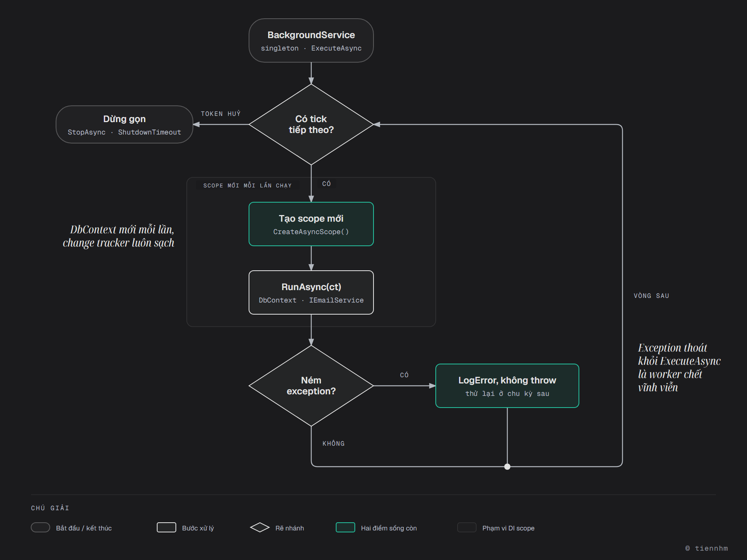Click the 'Phạm vi DI scope' legend text
This screenshot has width=747, height=560.
point(509,528)
